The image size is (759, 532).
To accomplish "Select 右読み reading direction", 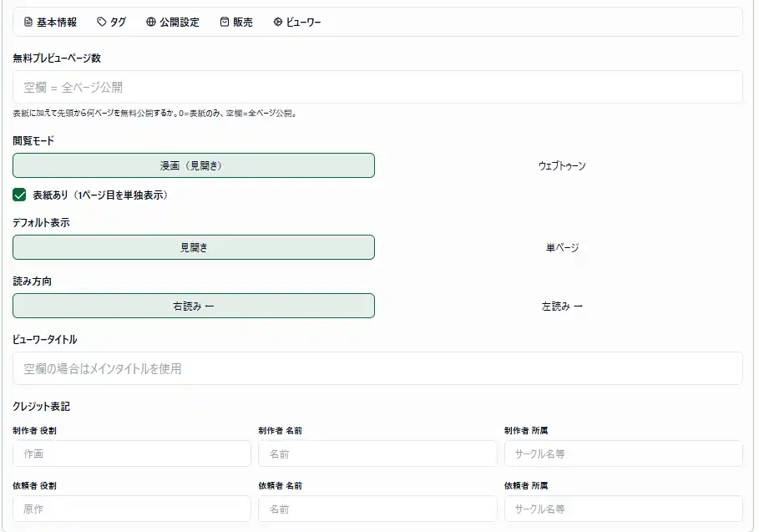I will pos(194,306).
